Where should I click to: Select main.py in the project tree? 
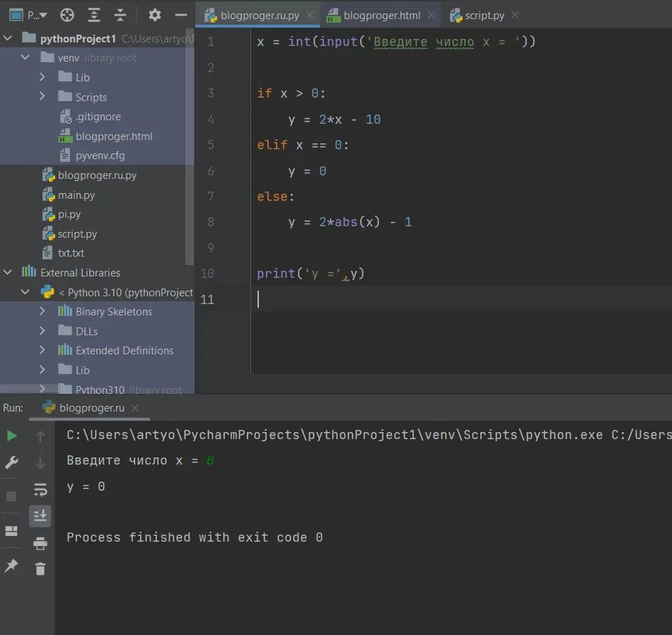(69, 195)
